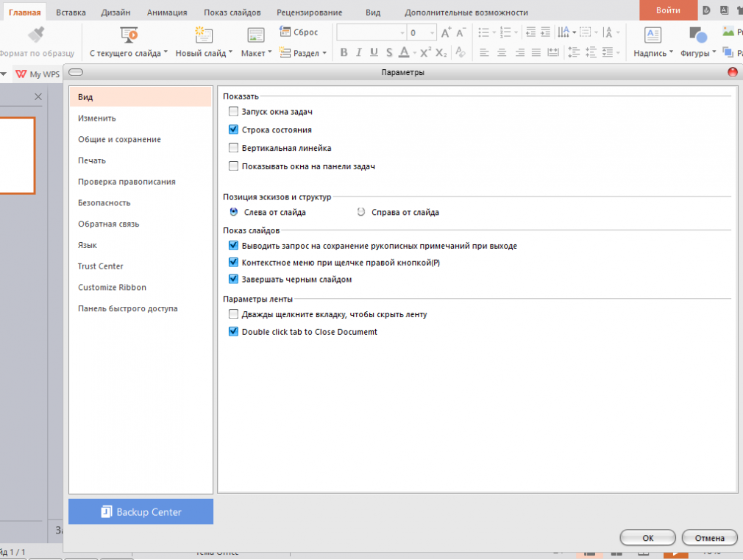Align text left
This screenshot has width=743, height=560.
[x=484, y=52]
